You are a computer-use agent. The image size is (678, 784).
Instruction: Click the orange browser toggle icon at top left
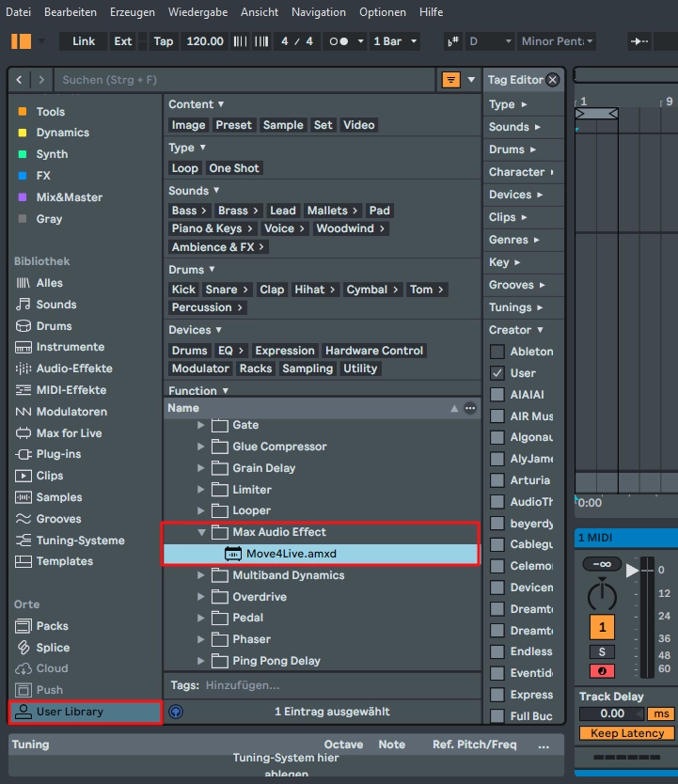(x=21, y=41)
